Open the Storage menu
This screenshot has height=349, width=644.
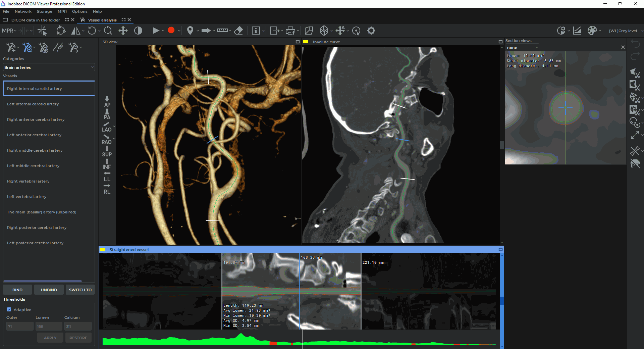click(44, 11)
